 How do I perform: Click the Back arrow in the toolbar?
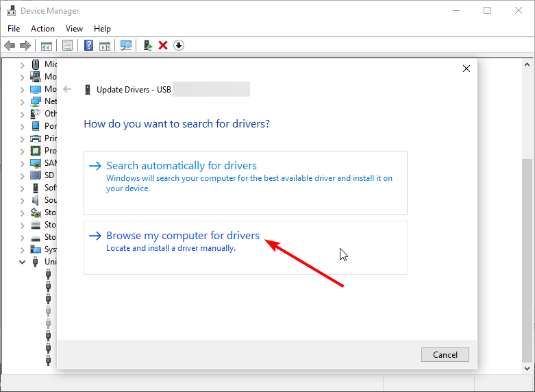tap(10, 45)
